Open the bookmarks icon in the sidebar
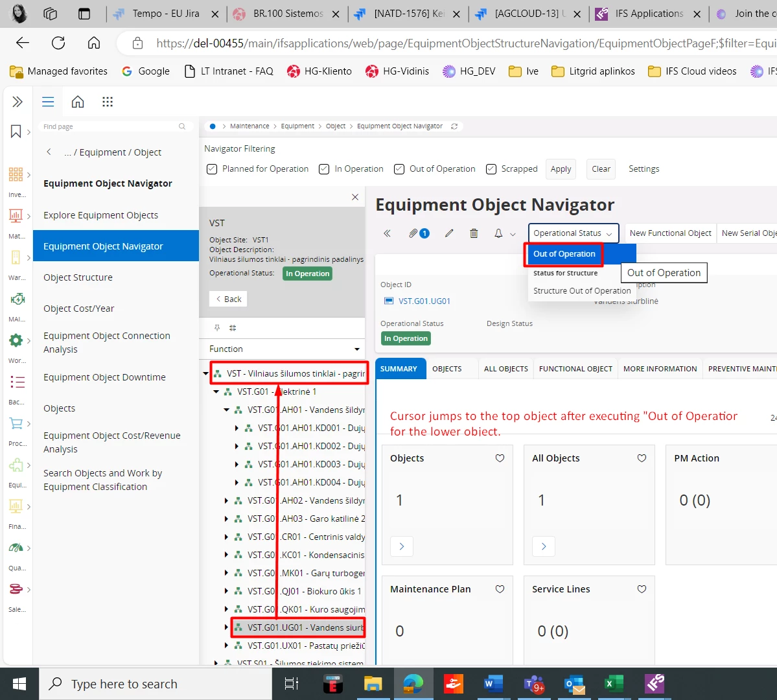This screenshot has height=700, width=777. (x=16, y=132)
